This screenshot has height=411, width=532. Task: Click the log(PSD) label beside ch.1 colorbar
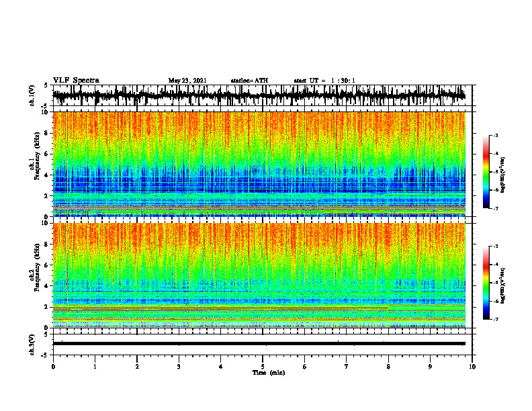pos(502,175)
